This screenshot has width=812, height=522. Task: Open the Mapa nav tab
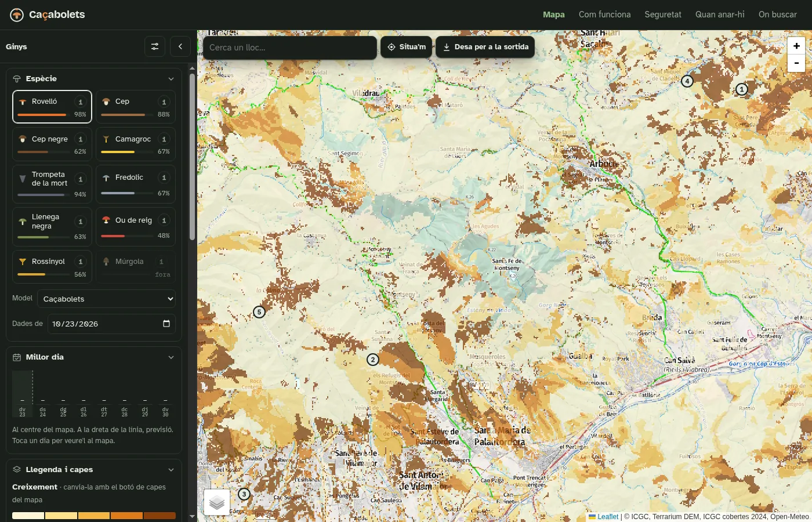[x=554, y=14]
